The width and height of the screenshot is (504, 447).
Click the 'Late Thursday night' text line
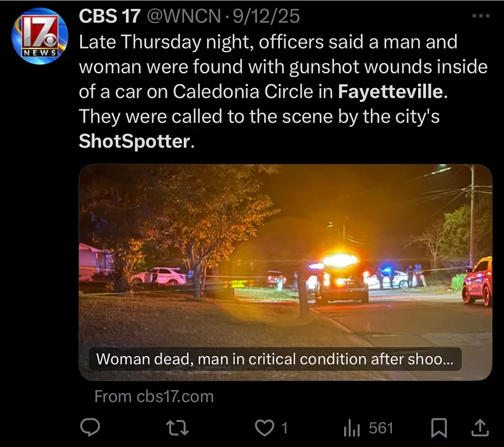(x=268, y=43)
